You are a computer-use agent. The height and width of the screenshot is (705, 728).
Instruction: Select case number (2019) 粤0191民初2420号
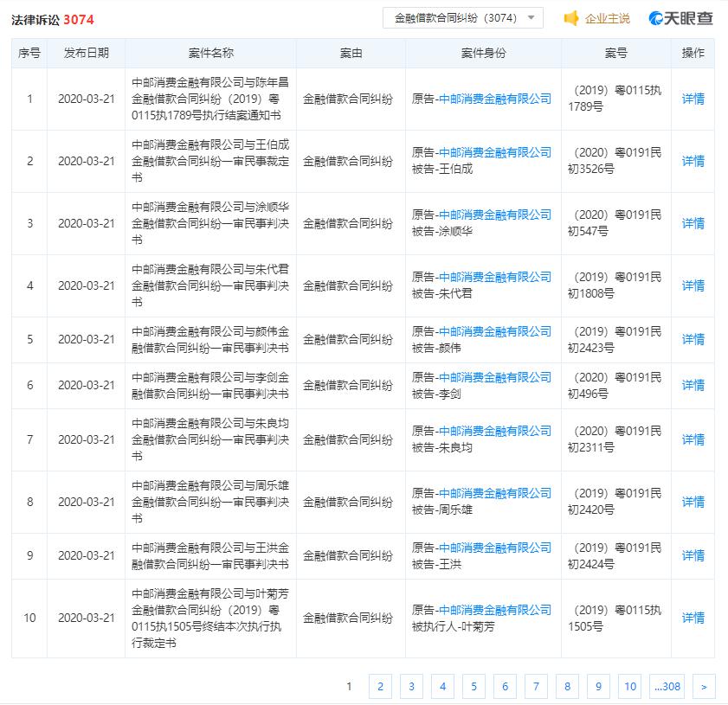tap(615, 502)
